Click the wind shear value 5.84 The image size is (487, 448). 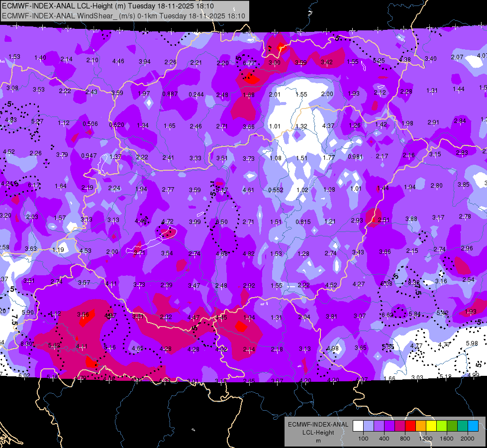point(414,314)
